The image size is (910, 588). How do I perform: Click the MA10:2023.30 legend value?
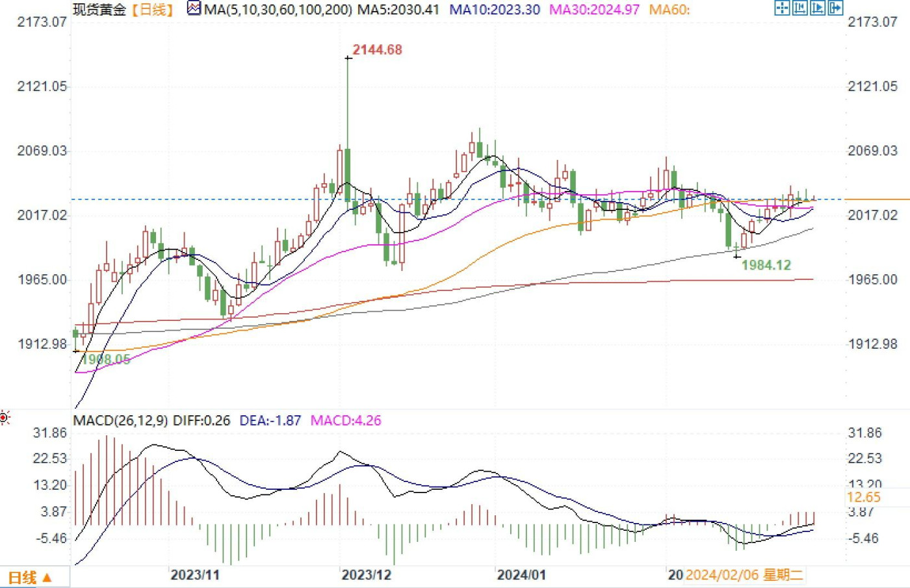(x=495, y=10)
